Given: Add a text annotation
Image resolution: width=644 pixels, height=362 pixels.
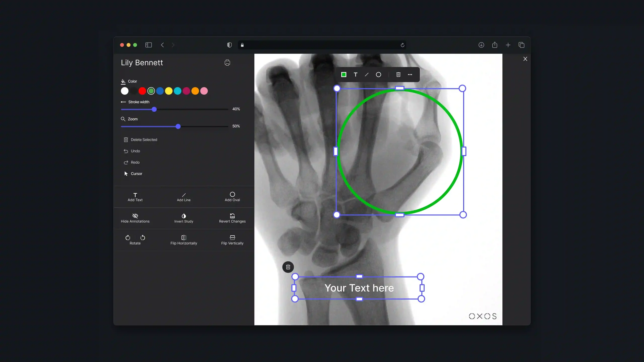Looking at the screenshot, I should click(x=135, y=197).
